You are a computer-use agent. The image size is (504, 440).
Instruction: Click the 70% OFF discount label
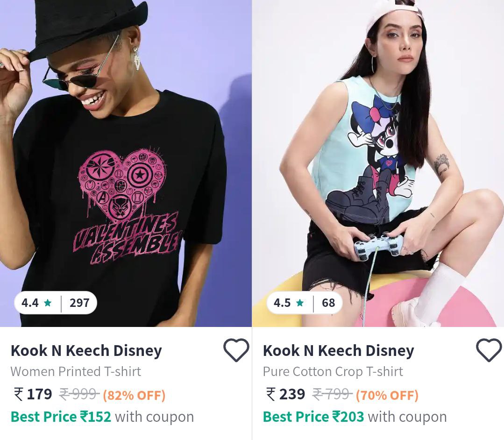click(x=387, y=395)
